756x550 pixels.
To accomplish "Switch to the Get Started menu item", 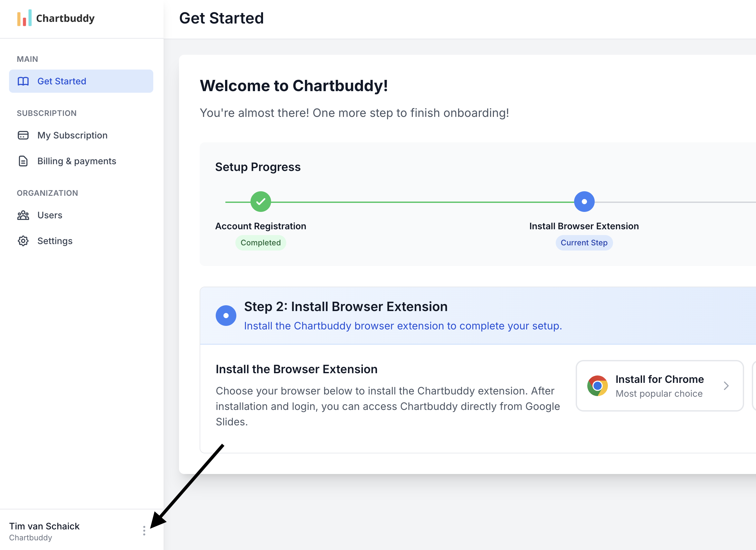I will pos(81,81).
